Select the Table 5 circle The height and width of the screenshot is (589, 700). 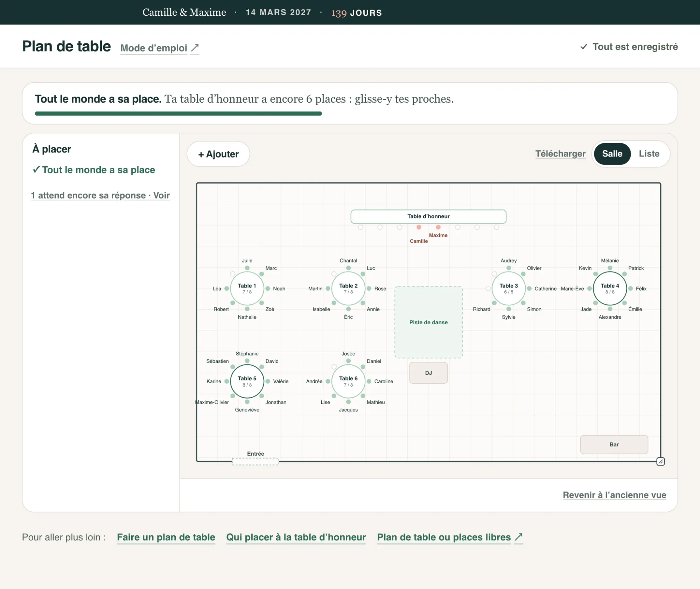click(247, 381)
